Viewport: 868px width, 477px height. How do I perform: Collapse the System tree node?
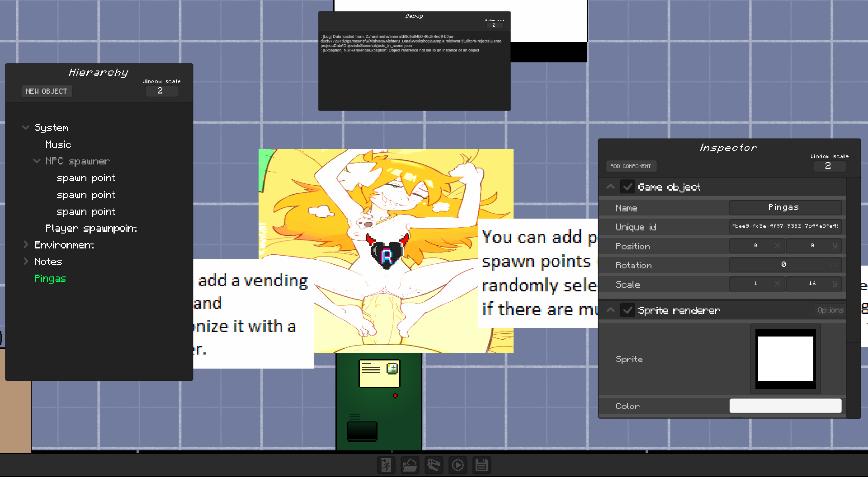pyautogui.click(x=26, y=127)
